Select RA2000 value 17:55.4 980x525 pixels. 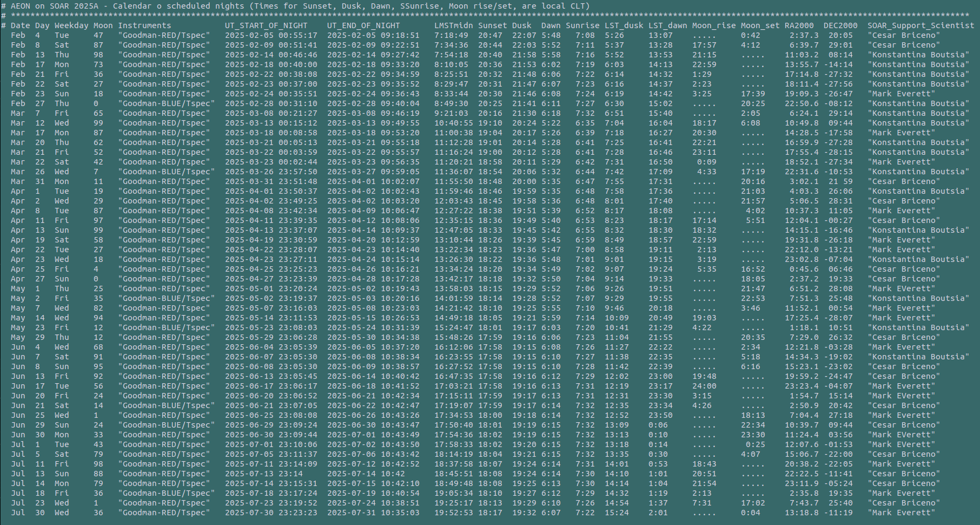coord(802,152)
